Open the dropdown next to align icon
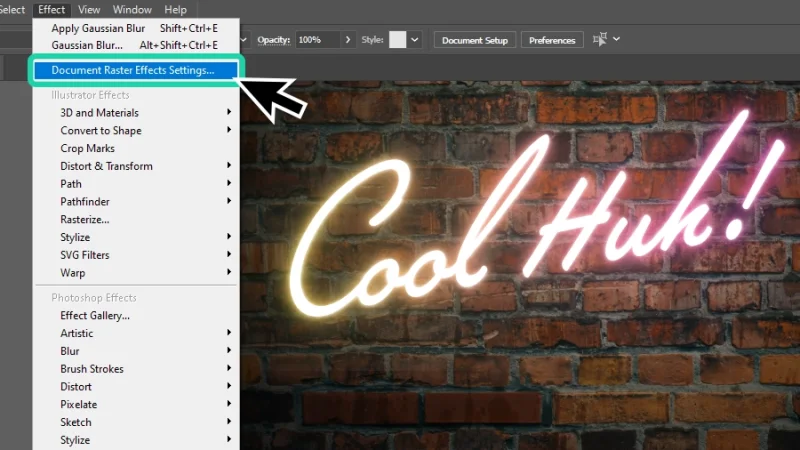This screenshot has width=800, height=450. coord(616,39)
